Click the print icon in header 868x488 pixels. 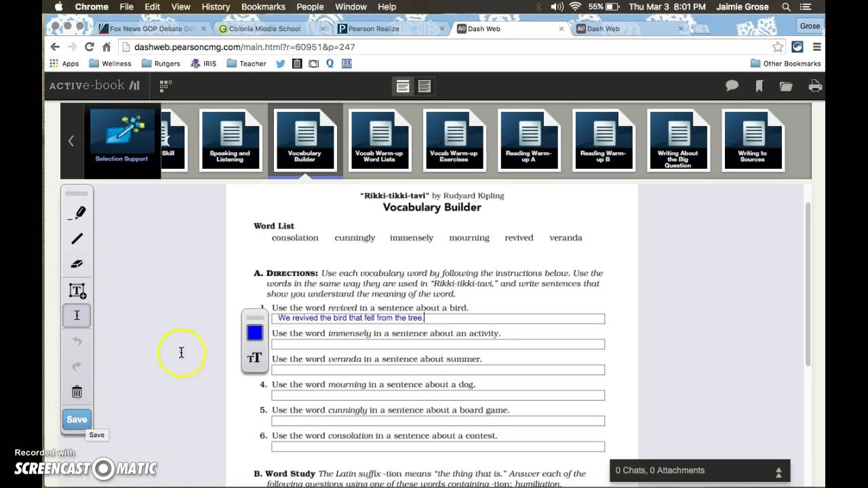click(x=815, y=86)
